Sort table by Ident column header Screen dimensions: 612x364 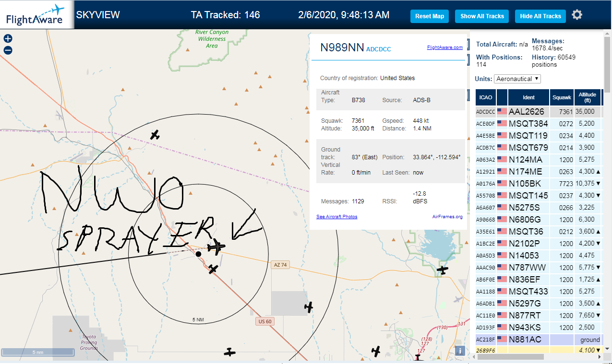(528, 97)
